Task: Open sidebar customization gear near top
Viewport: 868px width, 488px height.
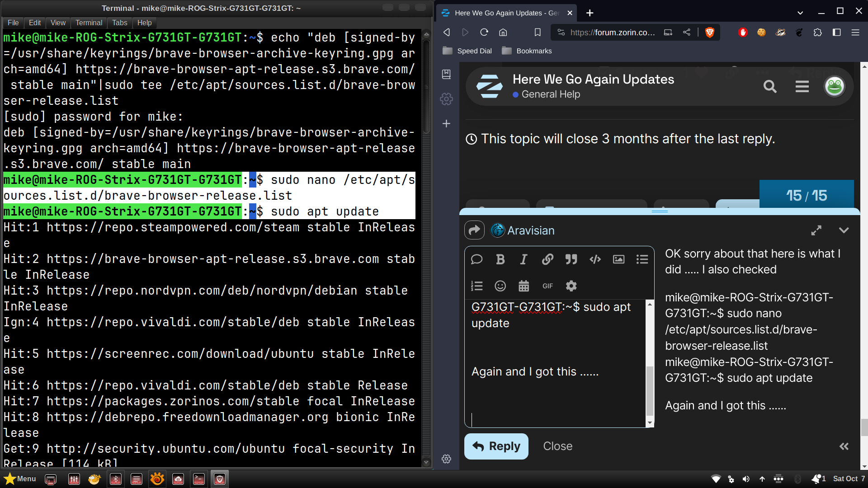Action: [x=446, y=99]
